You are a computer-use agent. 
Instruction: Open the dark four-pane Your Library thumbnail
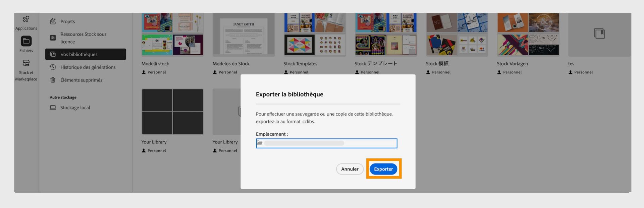pyautogui.click(x=172, y=112)
